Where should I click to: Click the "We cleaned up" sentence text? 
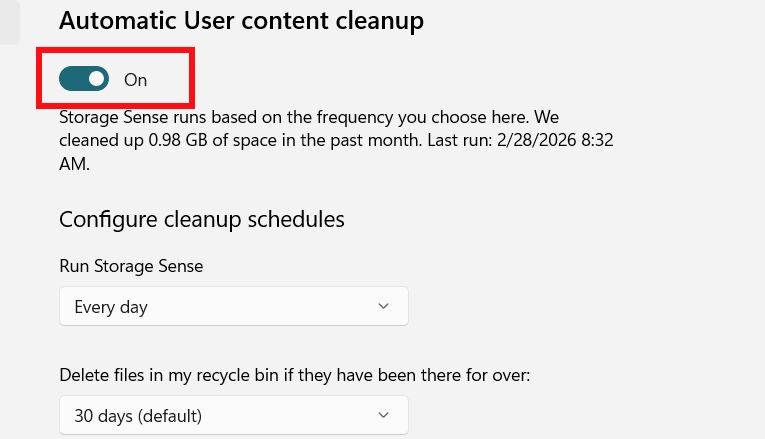[100, 141]
